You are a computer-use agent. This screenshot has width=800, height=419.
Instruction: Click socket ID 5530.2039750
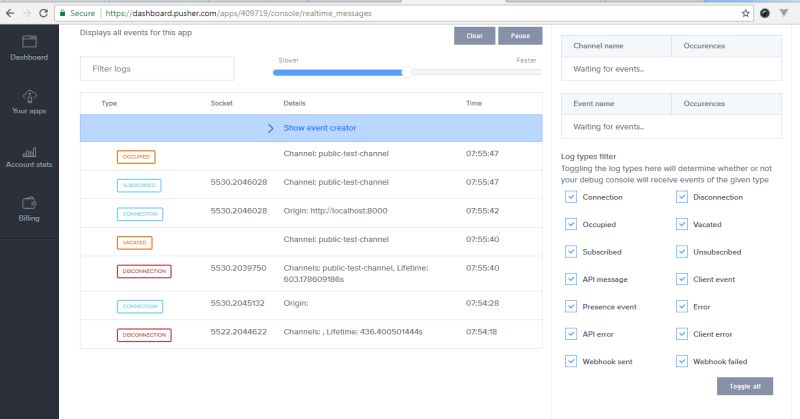pyautogui.click(x=238, y=268)
